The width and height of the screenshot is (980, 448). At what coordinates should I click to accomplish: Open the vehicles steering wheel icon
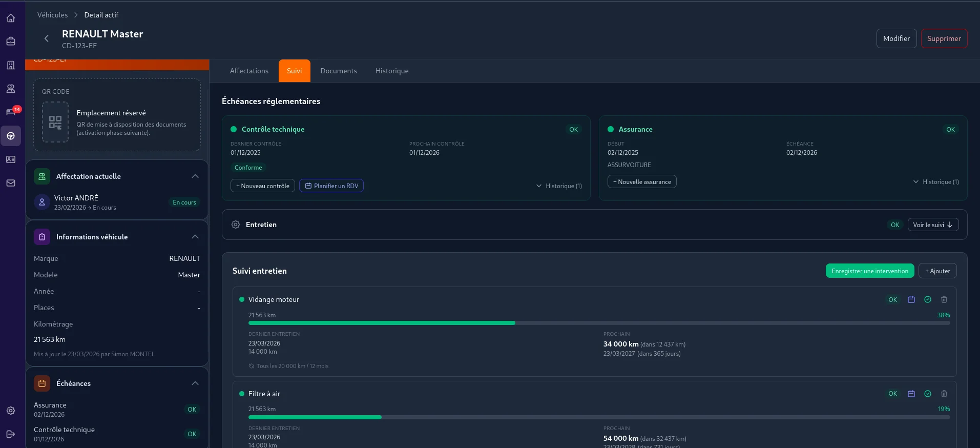tap(11, 136)
